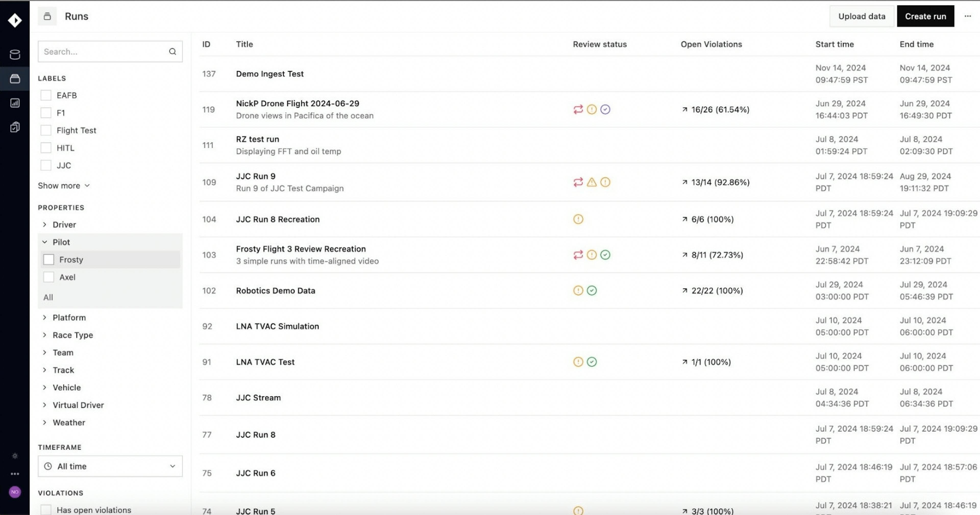Enable the Frosty pilot filter
Screen dimensions: 980x515
pos(49,259)
